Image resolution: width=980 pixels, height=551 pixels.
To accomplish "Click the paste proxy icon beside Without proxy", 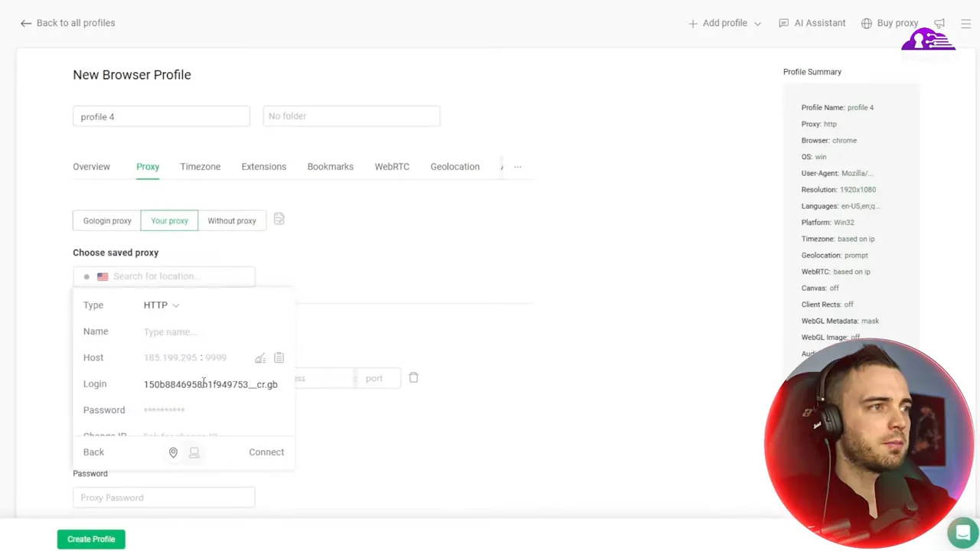I will (279, 220).
